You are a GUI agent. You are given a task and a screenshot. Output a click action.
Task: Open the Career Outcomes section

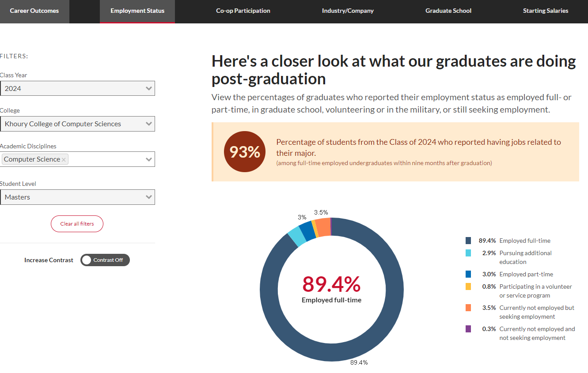[34, 11]
